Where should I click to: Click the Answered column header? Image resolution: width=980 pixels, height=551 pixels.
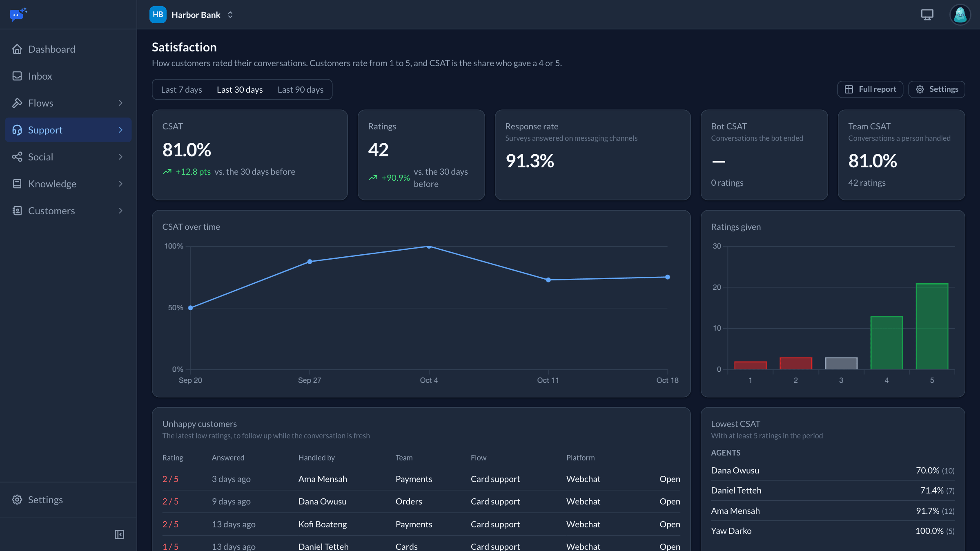(228, 458)
